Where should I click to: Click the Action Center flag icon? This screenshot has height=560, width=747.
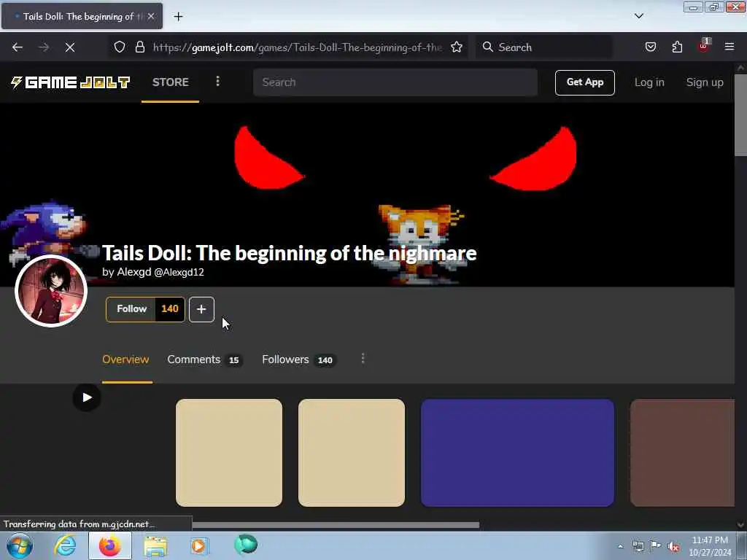(656, 546)
